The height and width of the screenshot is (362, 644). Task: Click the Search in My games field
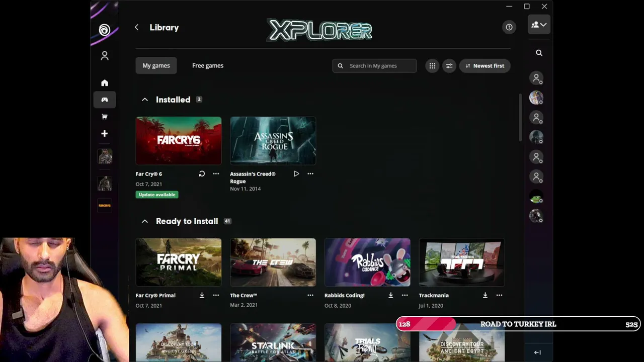(374, 66)
